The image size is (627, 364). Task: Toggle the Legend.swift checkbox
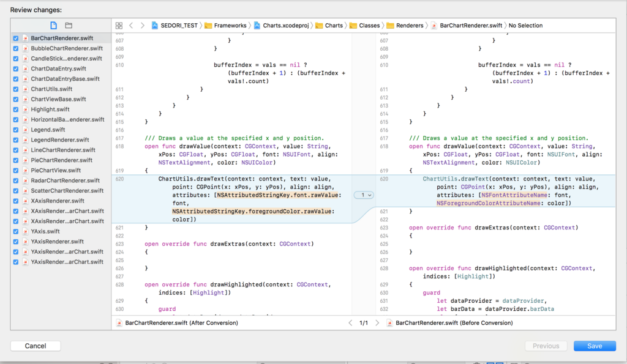[x=15, y=130]
